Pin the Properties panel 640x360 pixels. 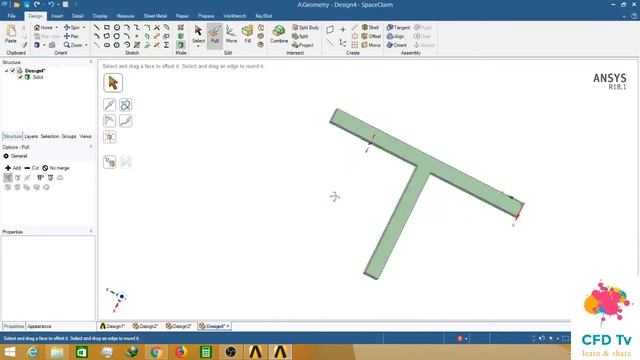click(91, 231)
